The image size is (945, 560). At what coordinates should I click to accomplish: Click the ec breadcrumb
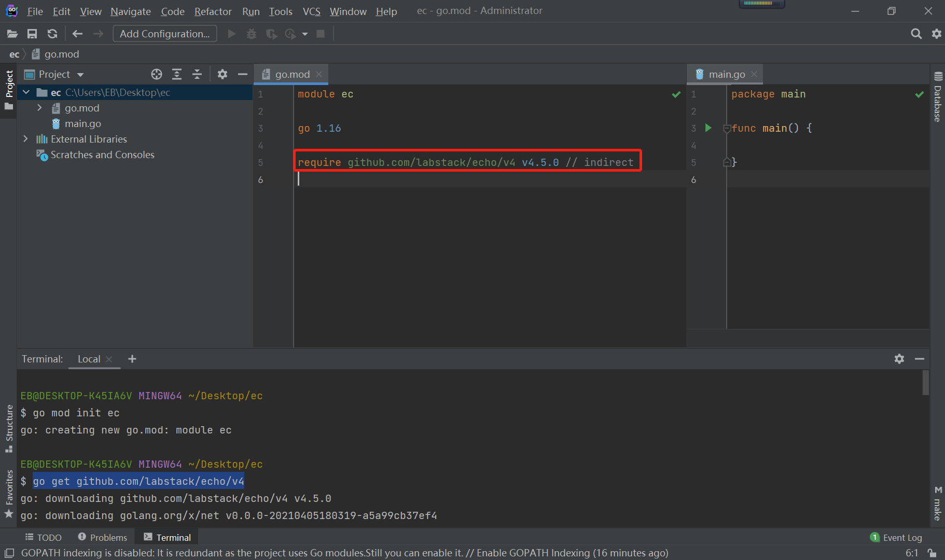tap(14, 54)
